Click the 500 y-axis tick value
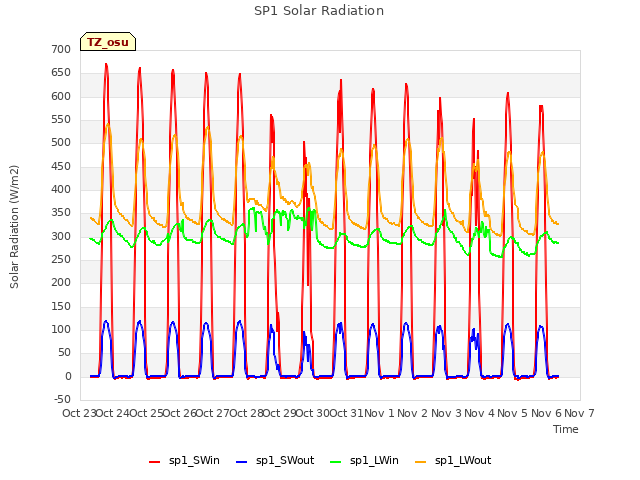 click(61, 143)
